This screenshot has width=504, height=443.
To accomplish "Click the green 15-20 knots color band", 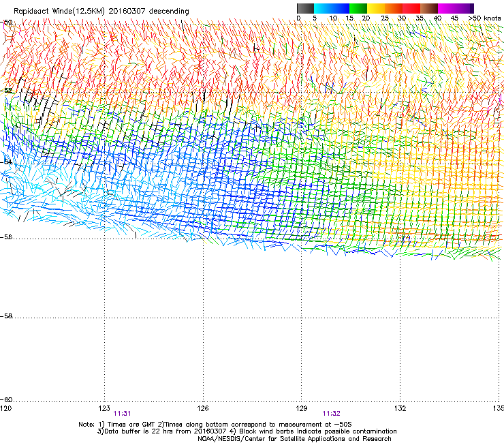I will pos(358,8).
